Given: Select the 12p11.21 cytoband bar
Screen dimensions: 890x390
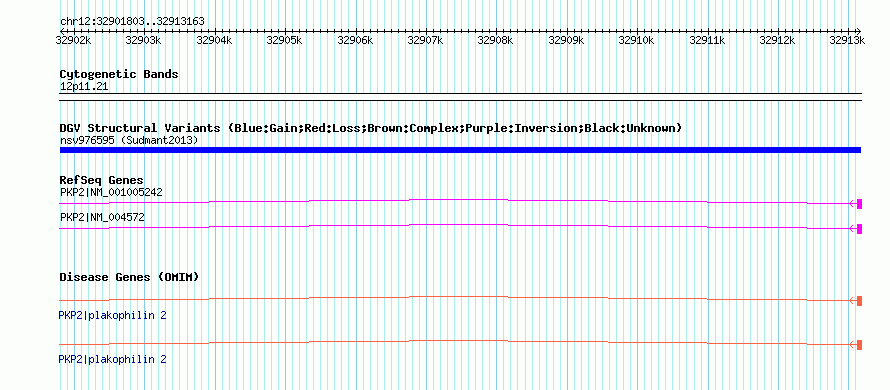Looking at the screenshot, I should pyautogui.click(x=460, y=97).
